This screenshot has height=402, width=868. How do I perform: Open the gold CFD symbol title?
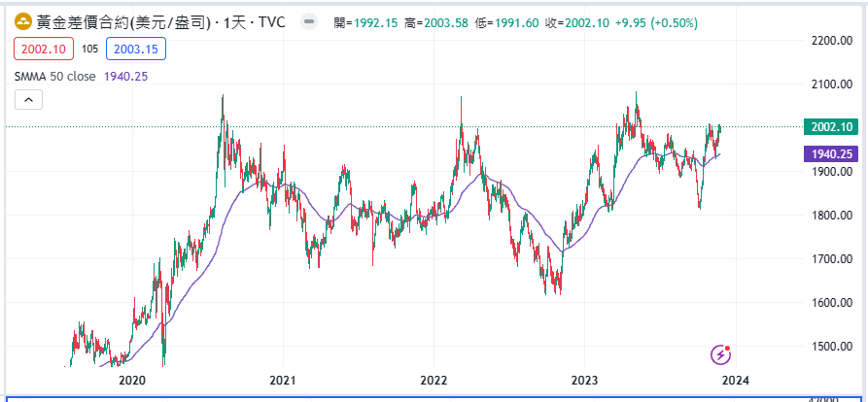click(160, 22)
